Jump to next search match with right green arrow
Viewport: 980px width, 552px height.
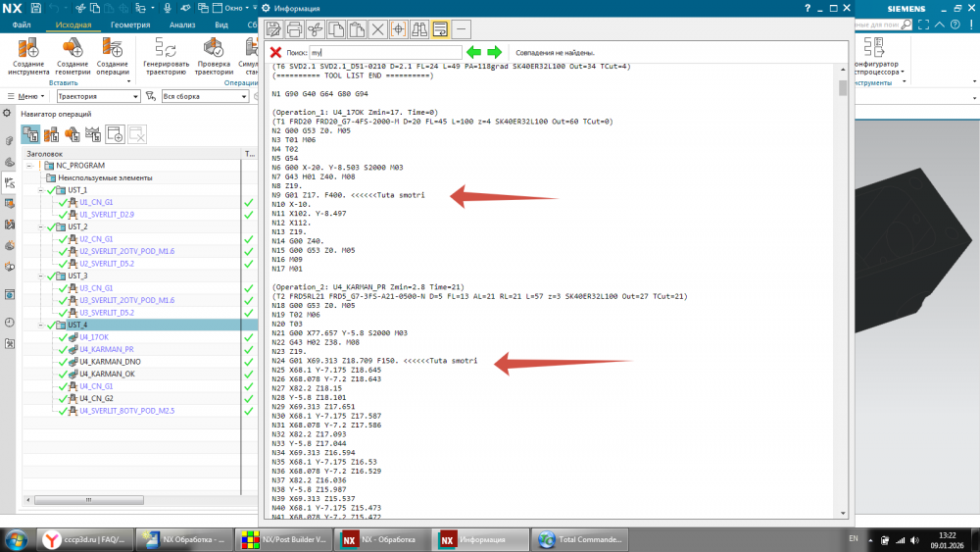[495, 52]
